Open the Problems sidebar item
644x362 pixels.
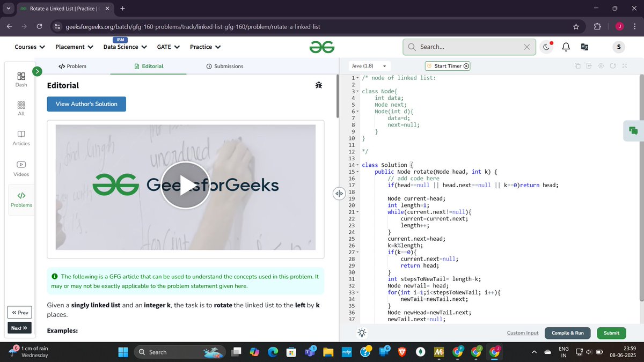21,200
